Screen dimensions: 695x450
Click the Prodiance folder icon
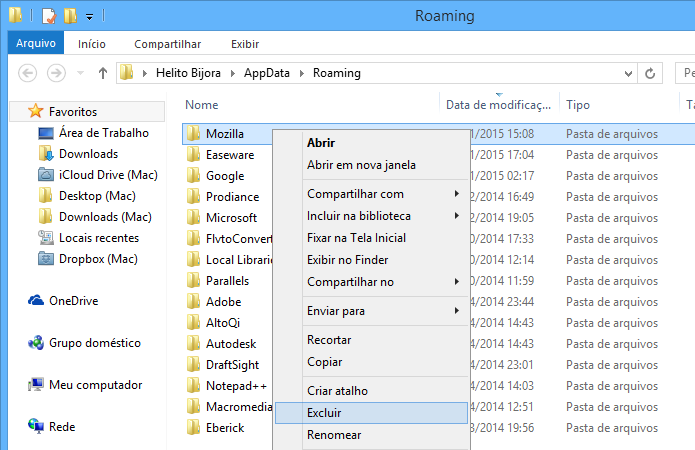[193, 196]
